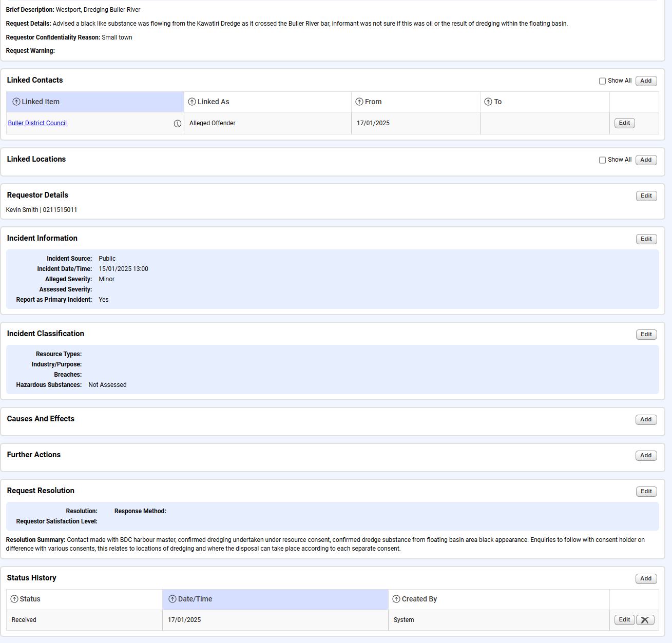Edit the Request Resolution section
Viewport: 672px width, 643px height.
[646, 492]
